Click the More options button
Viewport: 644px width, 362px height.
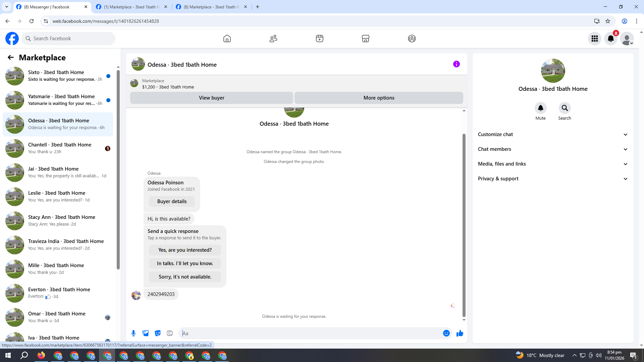pyautogui.click(x=379, y=98)
